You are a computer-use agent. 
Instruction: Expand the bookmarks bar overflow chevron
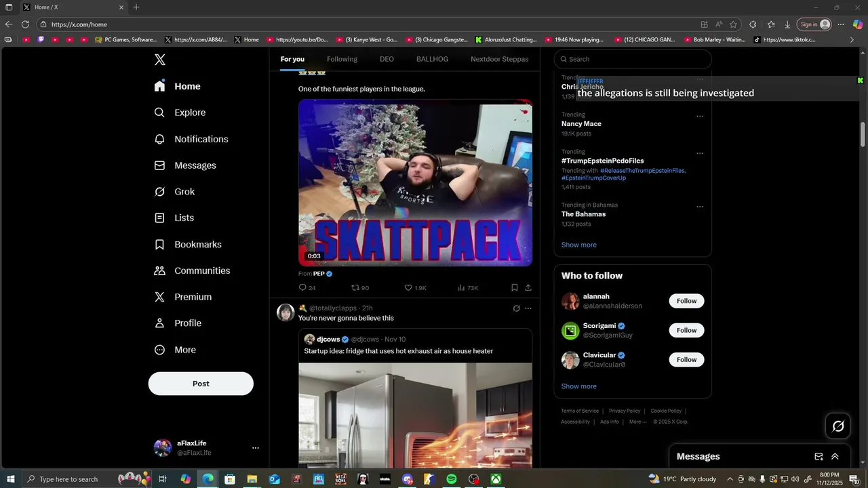pyautogui.click(x=852, y=40)
